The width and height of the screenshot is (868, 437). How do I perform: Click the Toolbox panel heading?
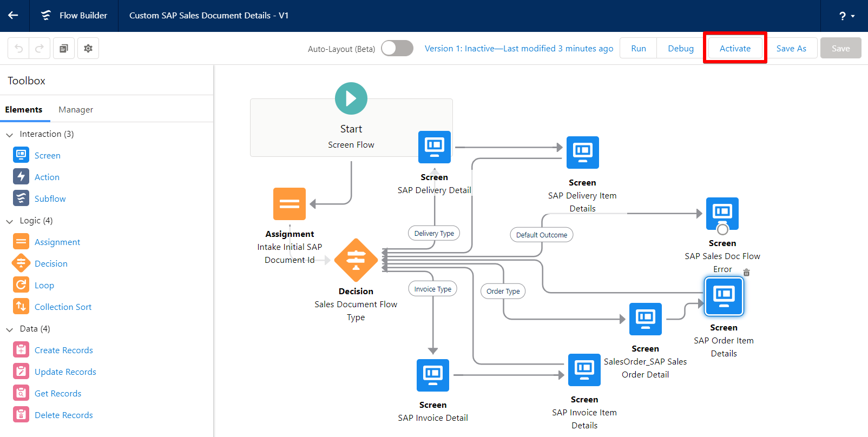(27, 81)
